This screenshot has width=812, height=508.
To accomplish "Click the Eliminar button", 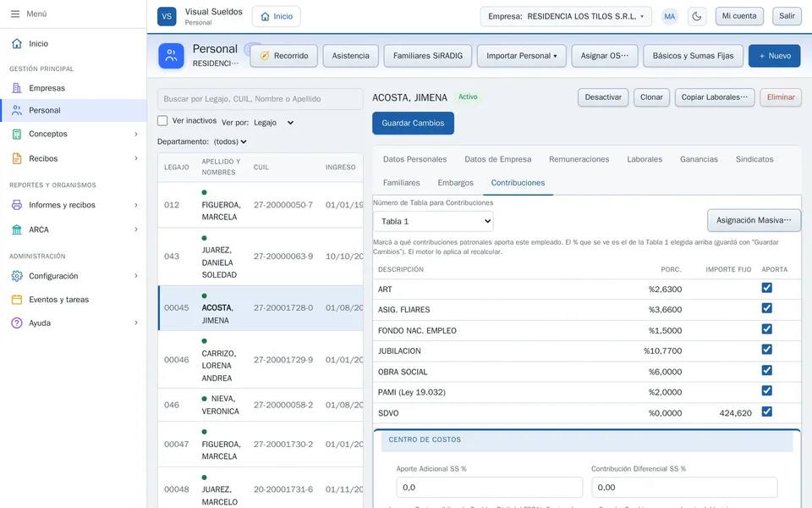I will [781, 97].
